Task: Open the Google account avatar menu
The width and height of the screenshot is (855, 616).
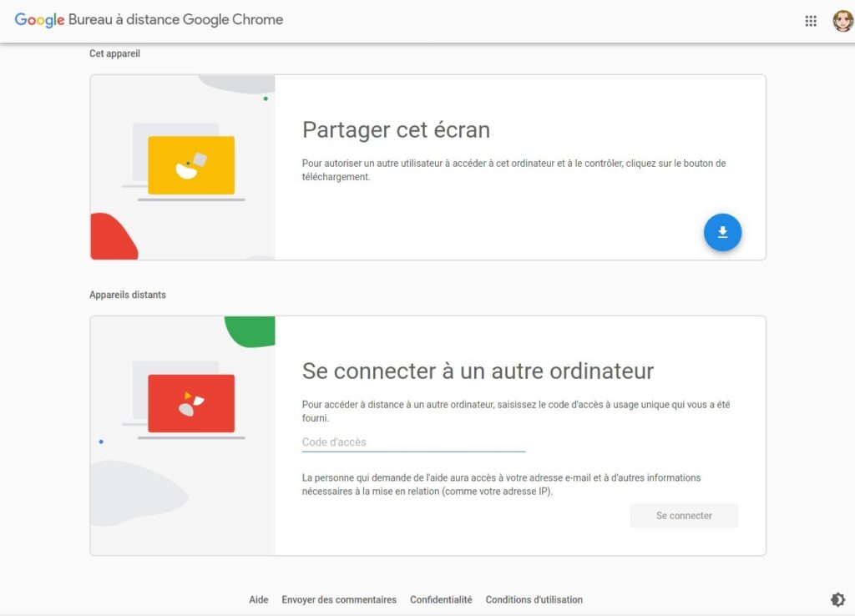Action: [843, 21]
